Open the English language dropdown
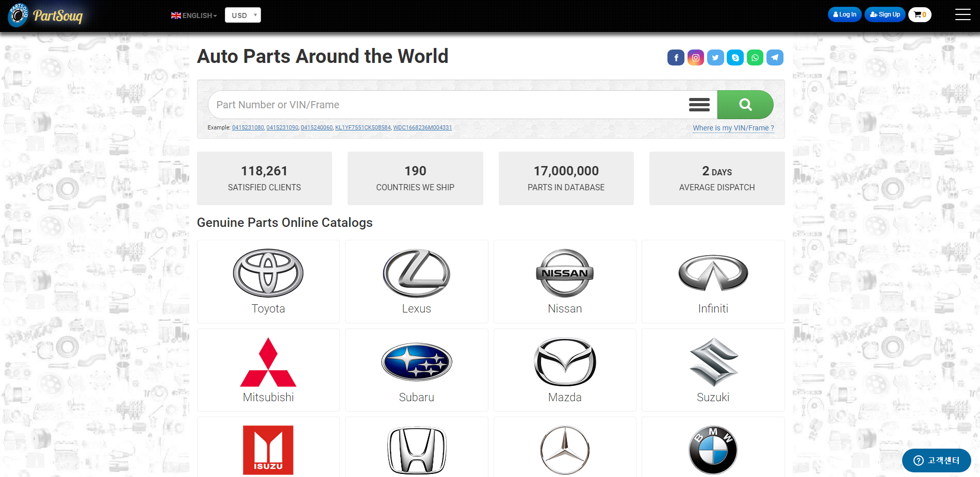The width and height of the screenshot is (980, 477). [194, 15]
